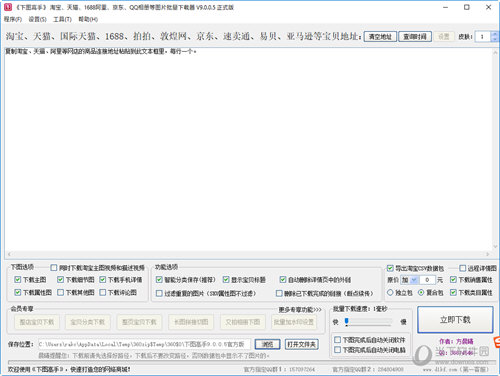Click the official QQ group 1 number
This screenshot has height=376, width=500.
302,369
